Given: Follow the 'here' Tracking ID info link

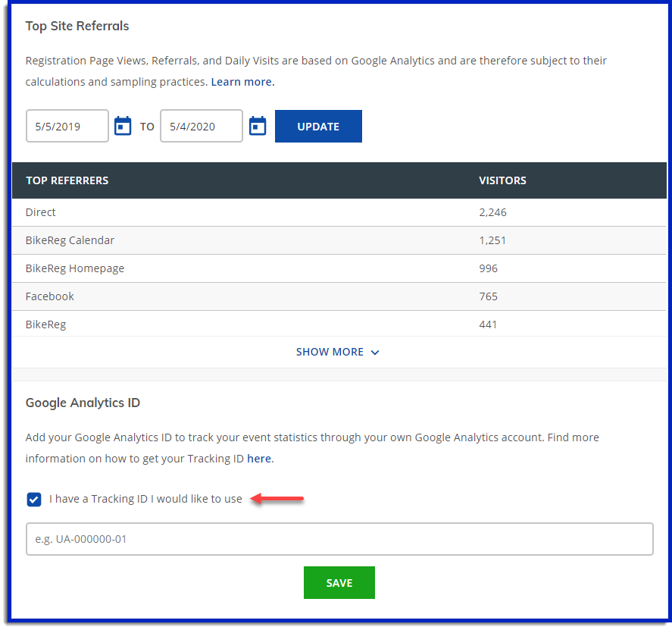Looking at the screenshot, I should point(259,459).
